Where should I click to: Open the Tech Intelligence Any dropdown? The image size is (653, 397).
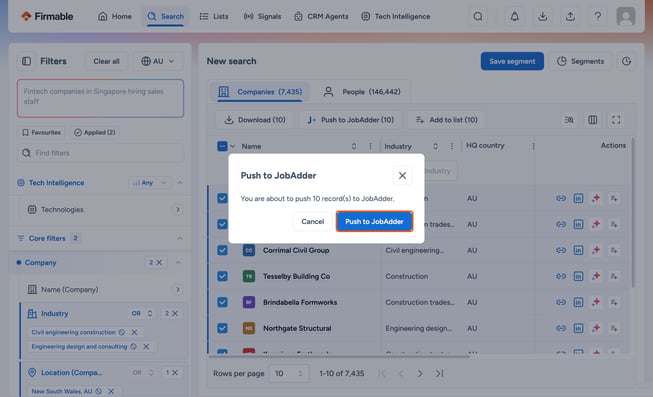(150, 182)
